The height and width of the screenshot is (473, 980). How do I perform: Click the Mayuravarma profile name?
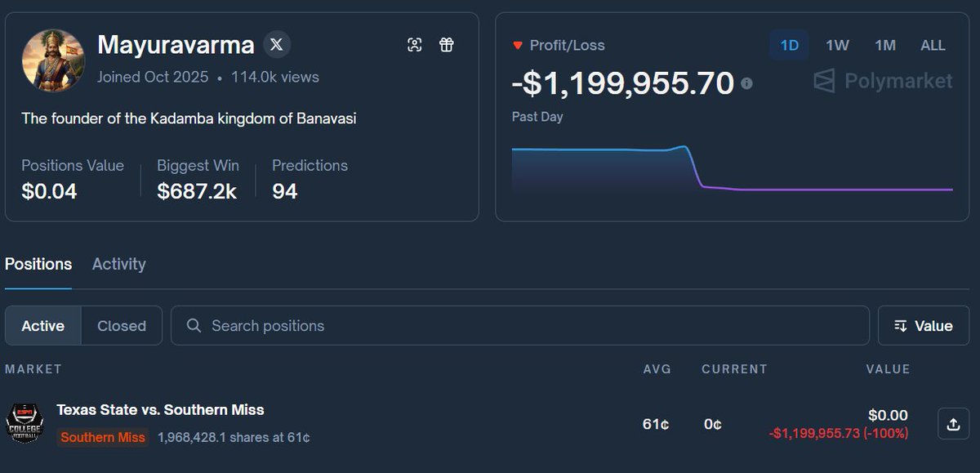point(176,45)
